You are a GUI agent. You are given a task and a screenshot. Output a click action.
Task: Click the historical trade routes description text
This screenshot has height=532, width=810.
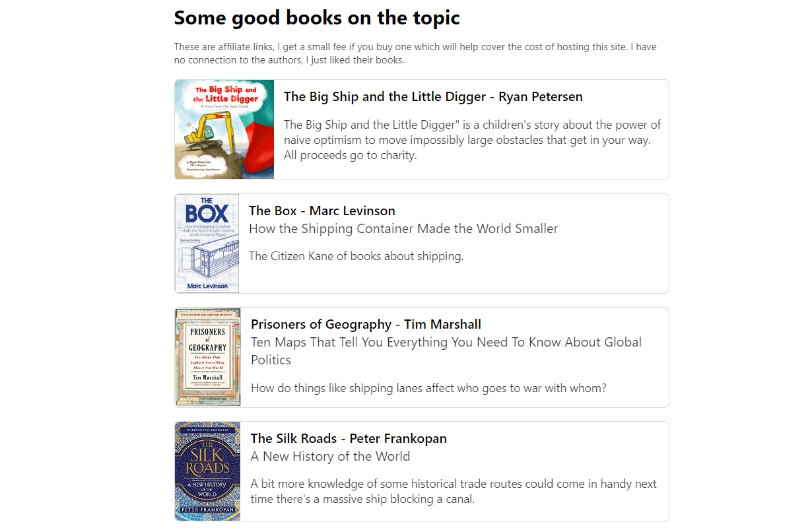tap(453, 491)
